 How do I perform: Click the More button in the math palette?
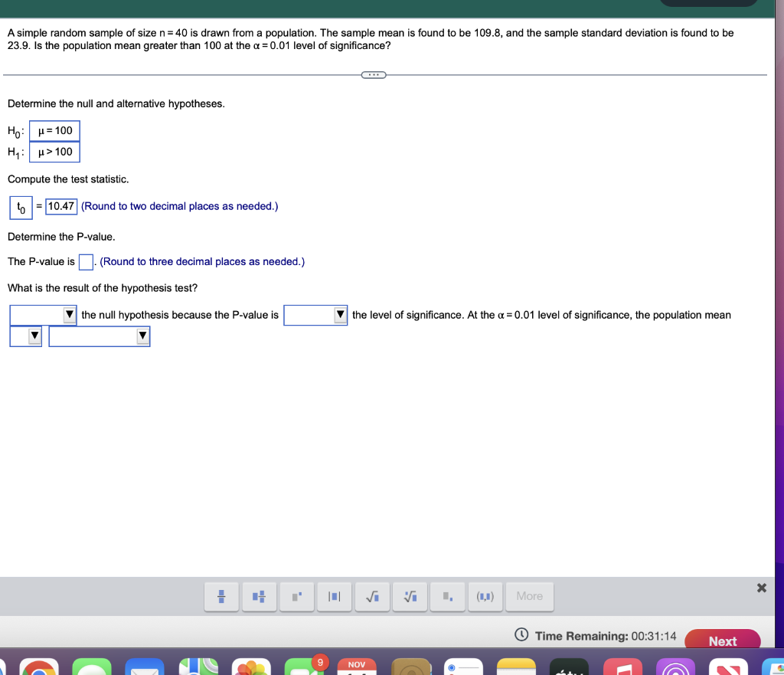[x=529, y=597]
